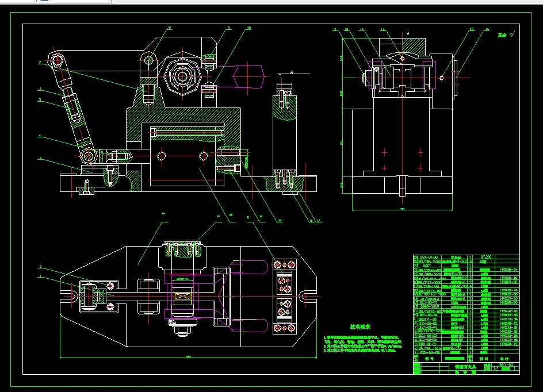Click balloon label 4 beside the lever arm

point(40,136)
